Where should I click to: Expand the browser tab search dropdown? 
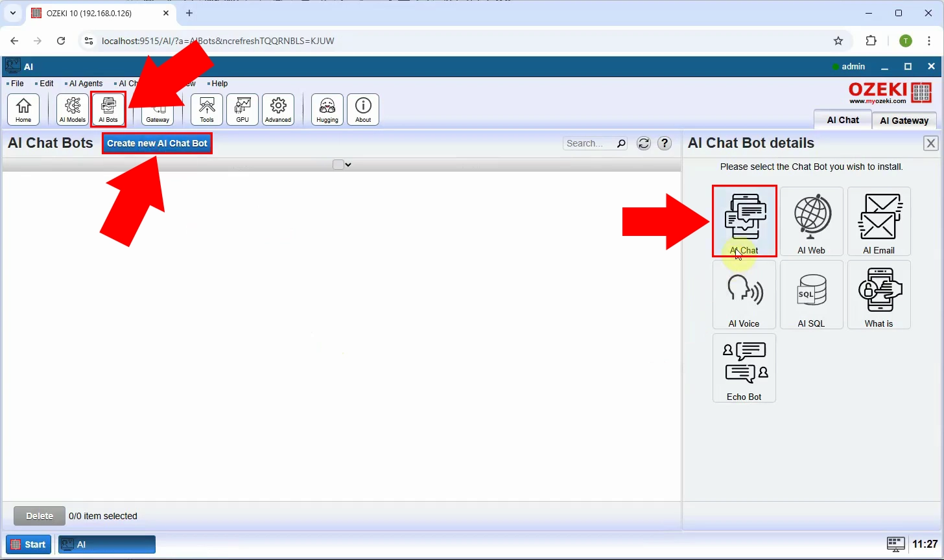12,13
